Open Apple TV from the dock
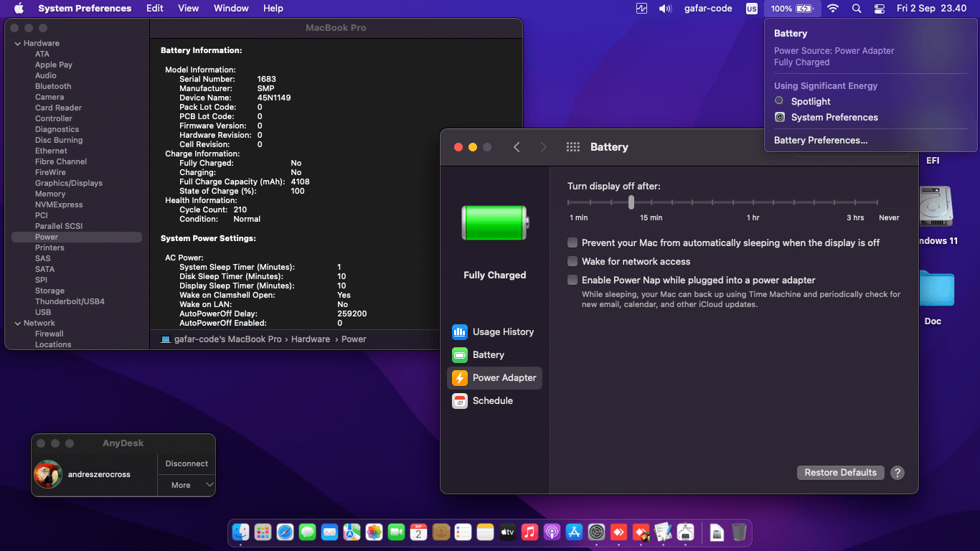Screen dimensions: 980x551 pos(507,532)
